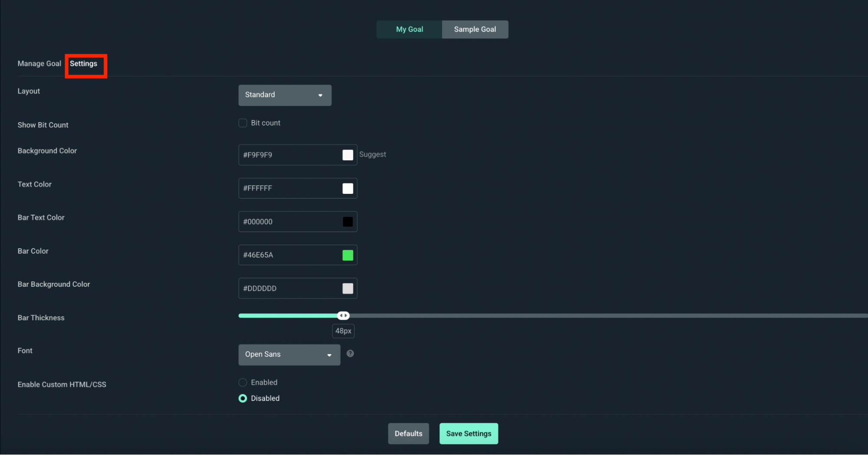This screenshot has width=868, height=455.
Task: Select the Disabled radio button
Action: tap(243, 398)
